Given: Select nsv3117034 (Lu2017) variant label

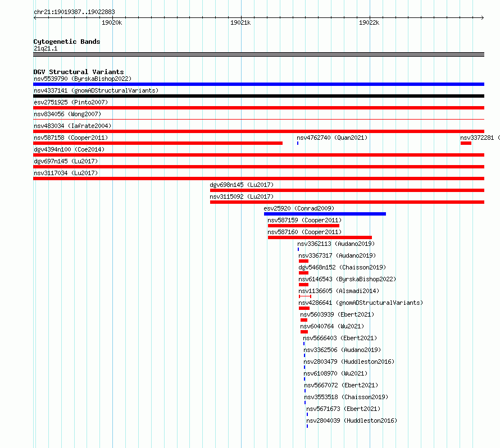Looking at the screenshot, I should [66, 173].
